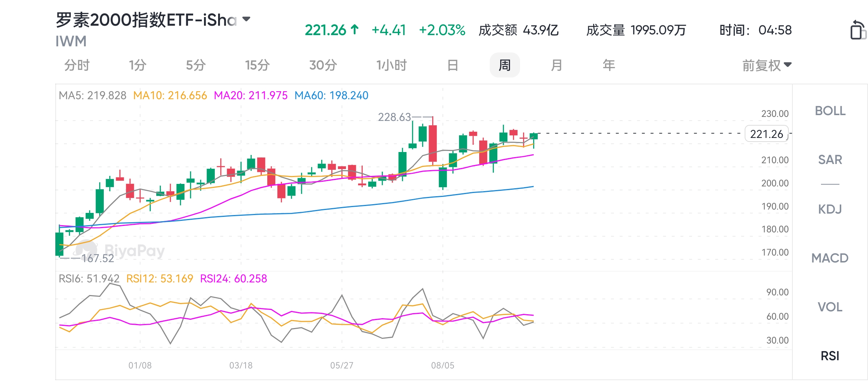Tap the rotate screen icon
The height and width of the screenshot is (391, 868).
pyautogui.click(x=858, y=30)
